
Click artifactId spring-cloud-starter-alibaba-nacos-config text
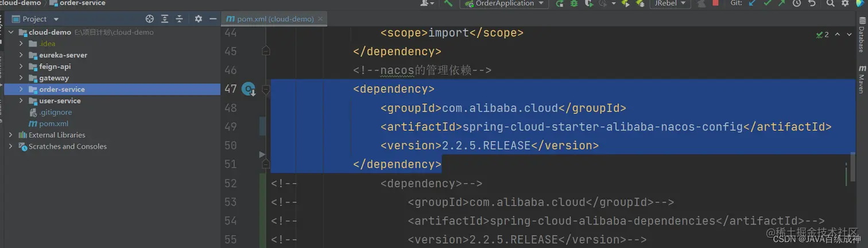603,126
